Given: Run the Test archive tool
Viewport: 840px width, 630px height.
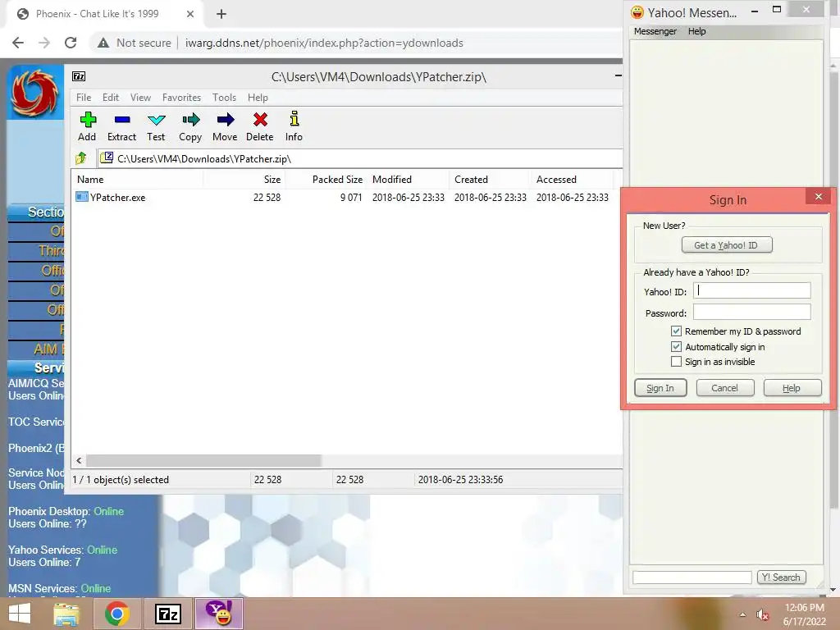Looking at the screenshot, I should click(156, 126).
